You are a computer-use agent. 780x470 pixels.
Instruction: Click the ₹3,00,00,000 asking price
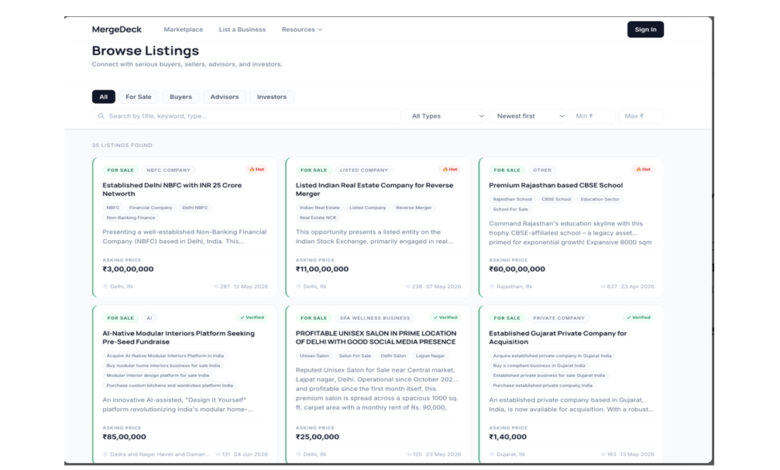[128, 269]
